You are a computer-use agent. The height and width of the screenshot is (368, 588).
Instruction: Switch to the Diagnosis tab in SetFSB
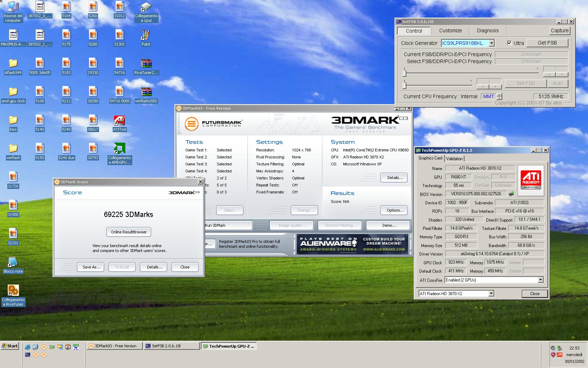tap(488, 30)
